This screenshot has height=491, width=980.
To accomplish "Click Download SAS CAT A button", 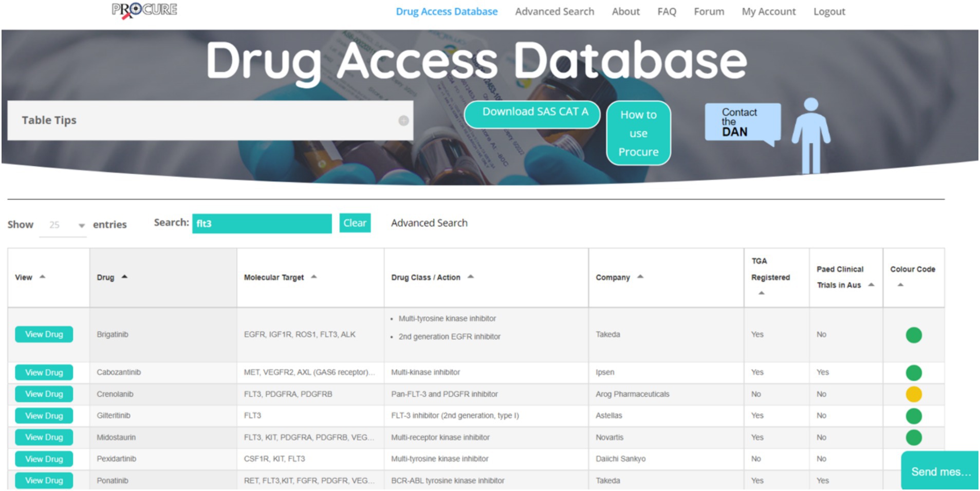I will [x=532, y=114].
